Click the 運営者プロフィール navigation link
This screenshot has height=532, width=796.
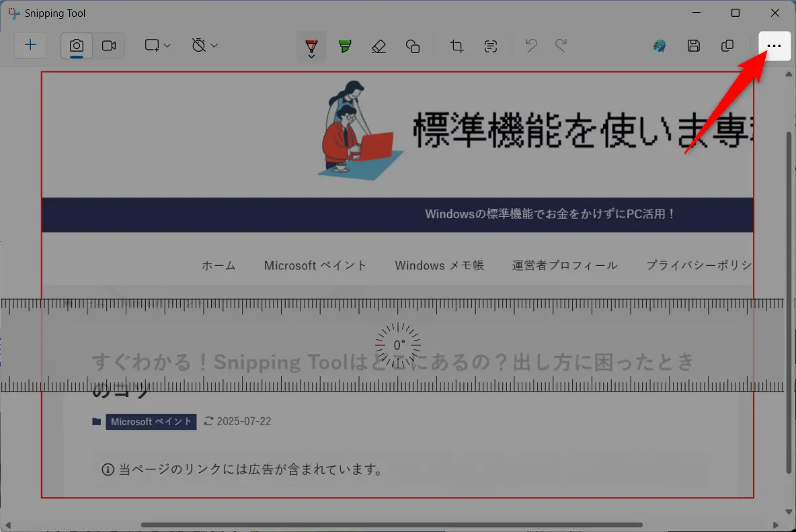pos(565,265)
